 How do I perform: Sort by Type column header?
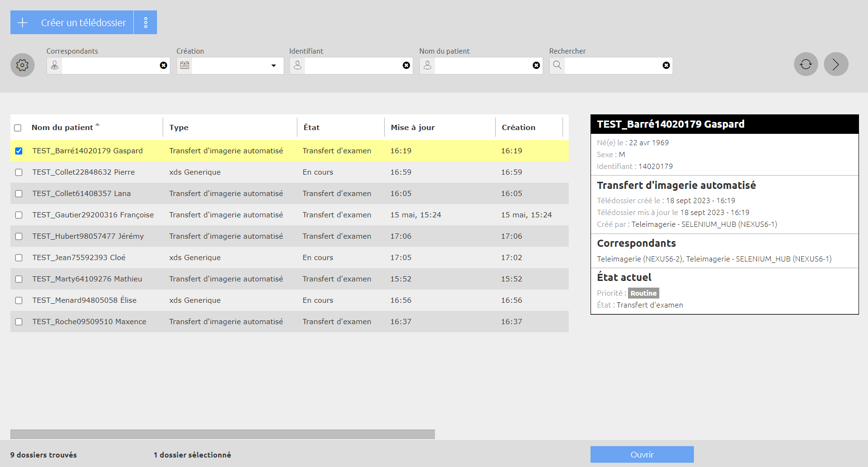click(x=179, y=127)
